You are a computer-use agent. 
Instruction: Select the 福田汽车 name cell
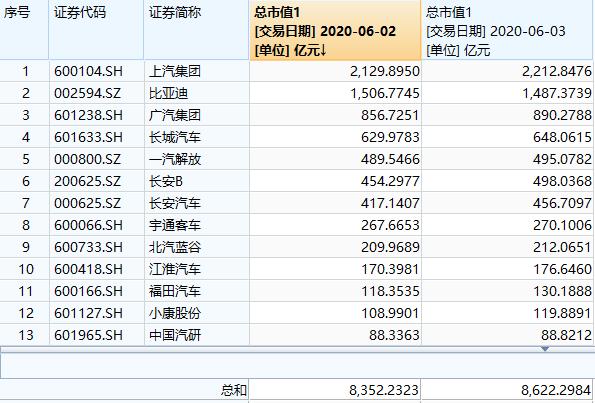click(197, 291)
